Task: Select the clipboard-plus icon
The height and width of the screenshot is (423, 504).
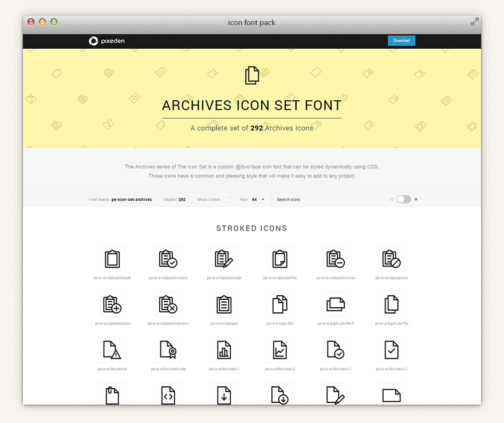Action: 112,304
